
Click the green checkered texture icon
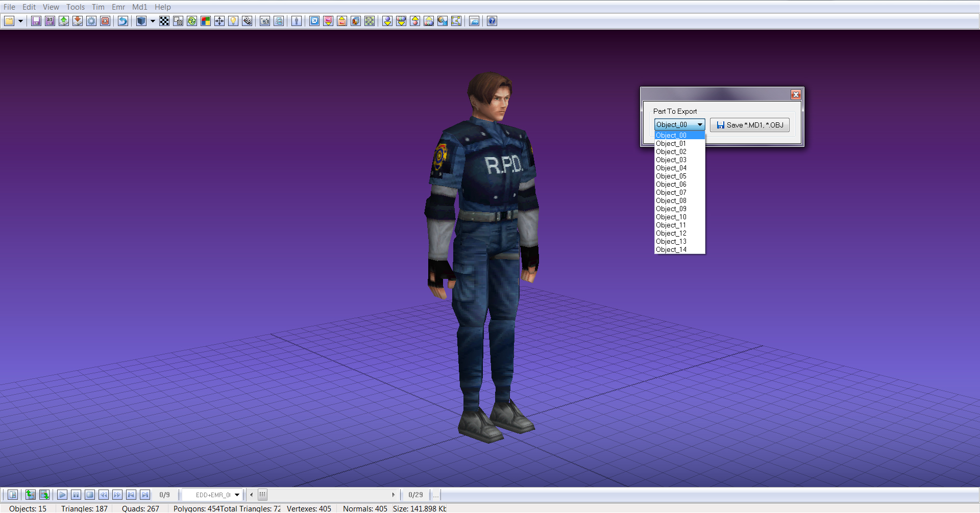point(370,21)
